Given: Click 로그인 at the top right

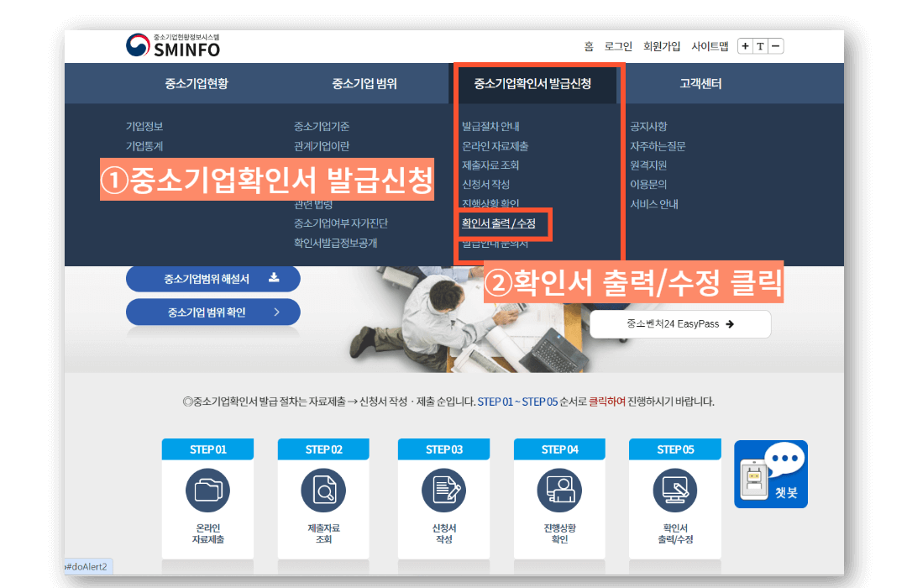Looking at the screenshot, I should 618,46.
